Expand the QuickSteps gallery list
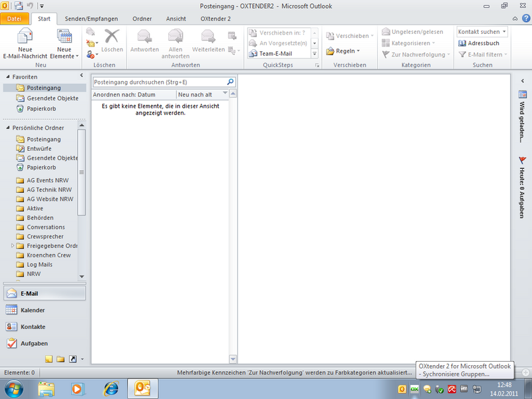Image resolution: width=532 pixels, height=399 pixels. pos(315,54)
